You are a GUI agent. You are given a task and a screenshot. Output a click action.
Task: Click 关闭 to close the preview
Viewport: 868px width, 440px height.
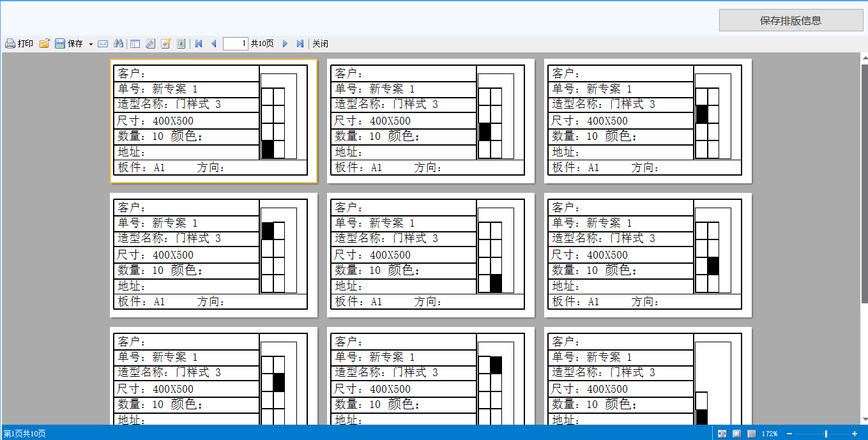(321, 43)
